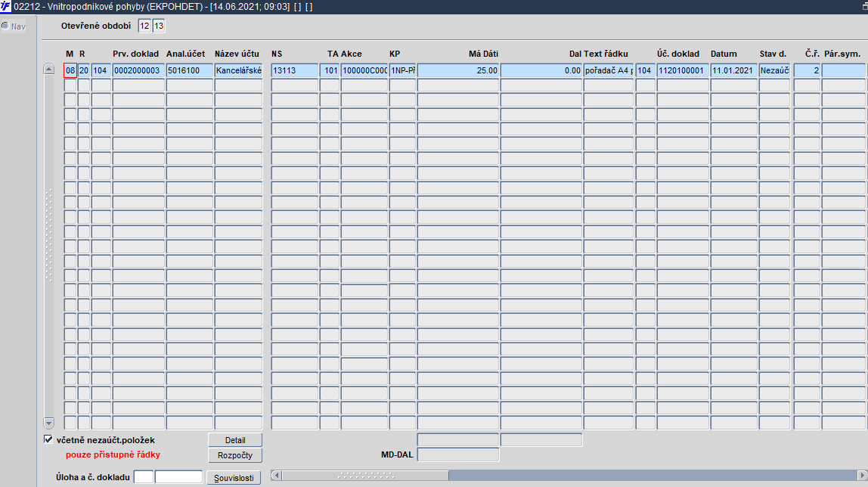Click the MD-DAL total field
Screen dimensions: 868x487
[x=457, y=454]
